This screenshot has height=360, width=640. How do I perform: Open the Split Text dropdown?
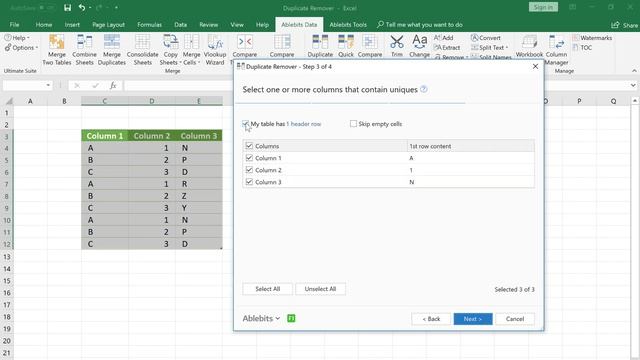[490, 47]
